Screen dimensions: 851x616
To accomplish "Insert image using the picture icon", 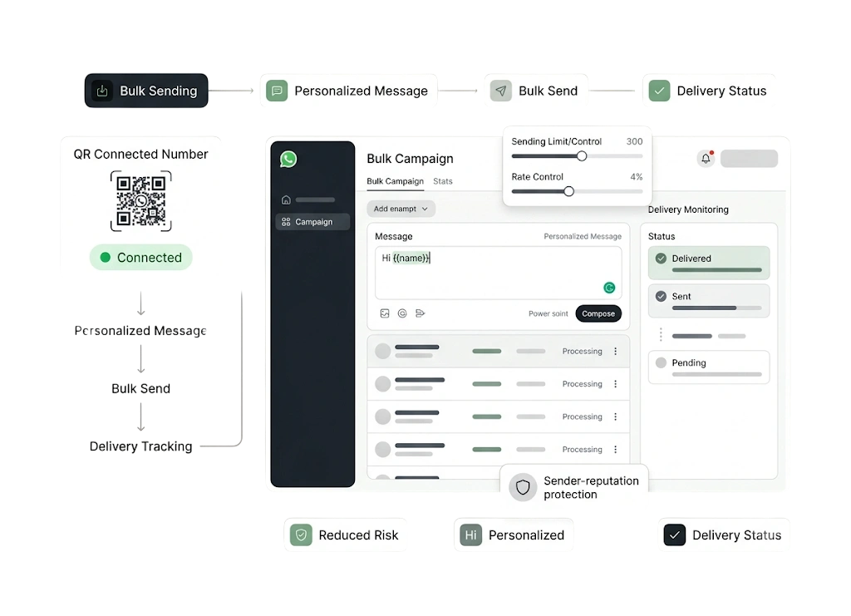I will [385, 313].
